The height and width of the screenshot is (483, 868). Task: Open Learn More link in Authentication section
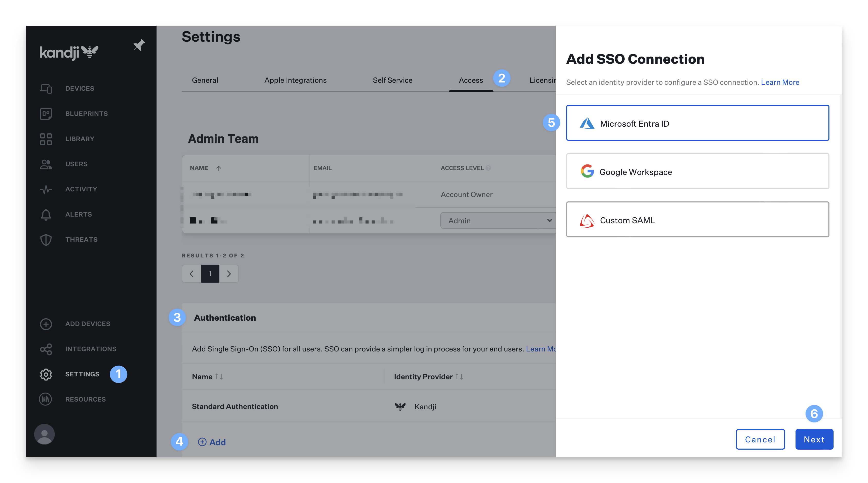tap(541, 349)
